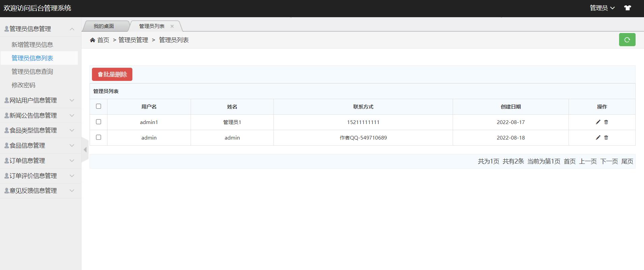Image resolution: width=644 pixels, height=270 pixels.
Task: Expand the 订单信息管理 section
Action: click(40, 160)
